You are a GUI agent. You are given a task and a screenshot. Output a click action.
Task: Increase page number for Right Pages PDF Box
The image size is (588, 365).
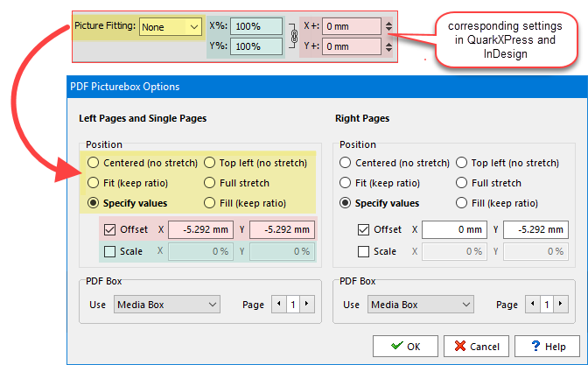(x=561, y=304)
